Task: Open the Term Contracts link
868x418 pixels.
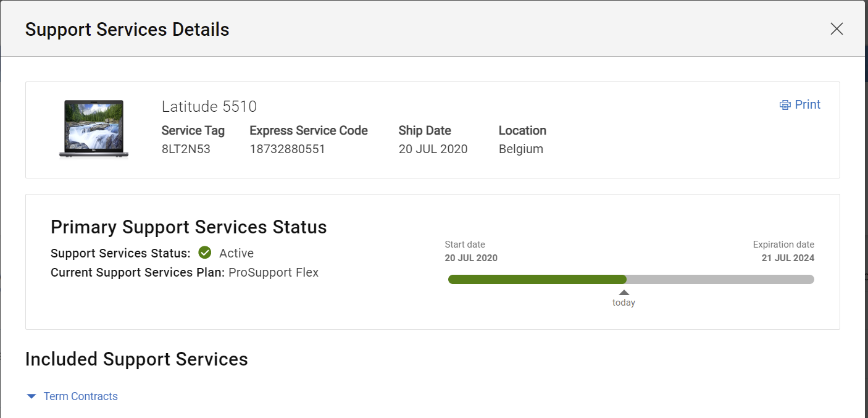Action: point(80,396)
